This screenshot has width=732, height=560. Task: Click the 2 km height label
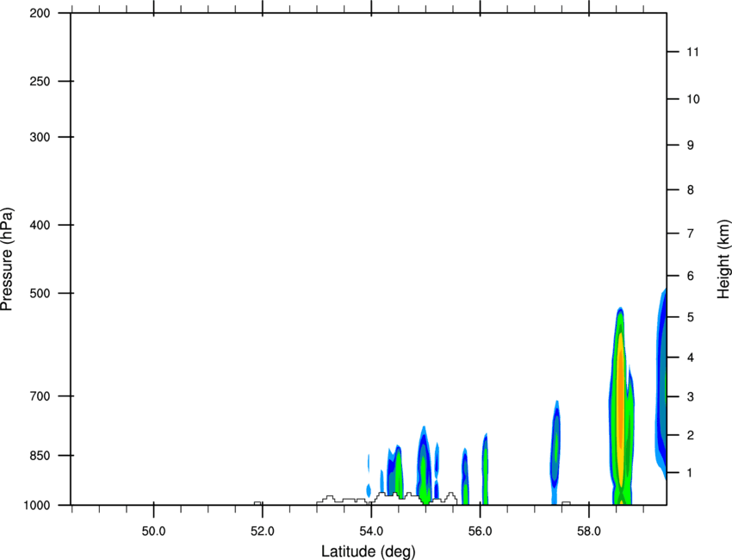pos(691,435)
